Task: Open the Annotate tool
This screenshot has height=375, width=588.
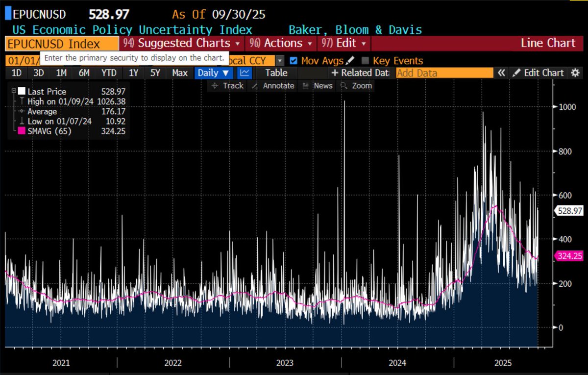Action: 276,85
